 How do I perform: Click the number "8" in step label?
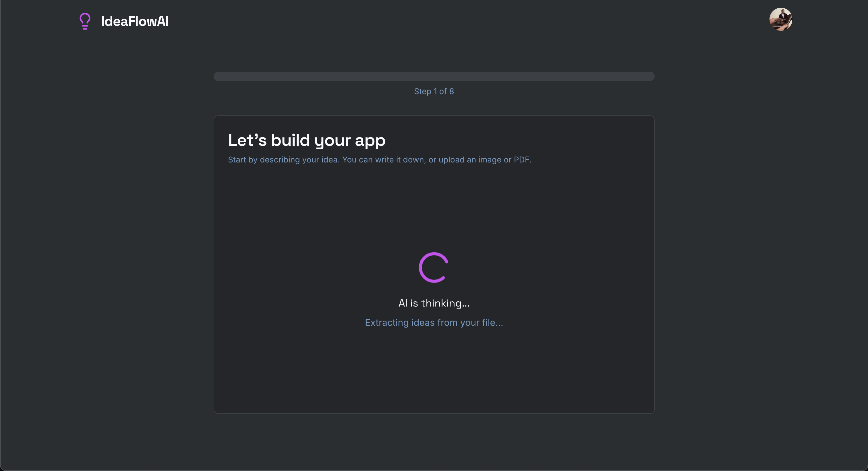(452, 91)
